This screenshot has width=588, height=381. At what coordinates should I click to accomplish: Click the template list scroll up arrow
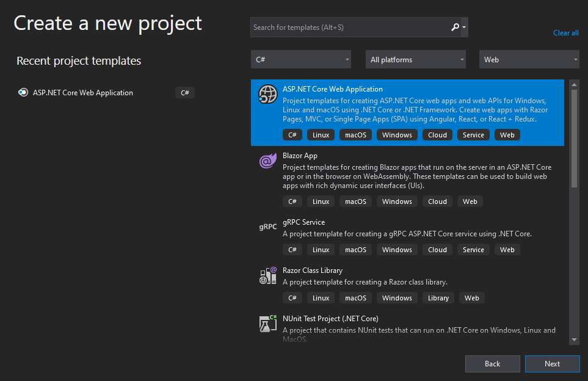pyautogui.click(x=574, y=84)
